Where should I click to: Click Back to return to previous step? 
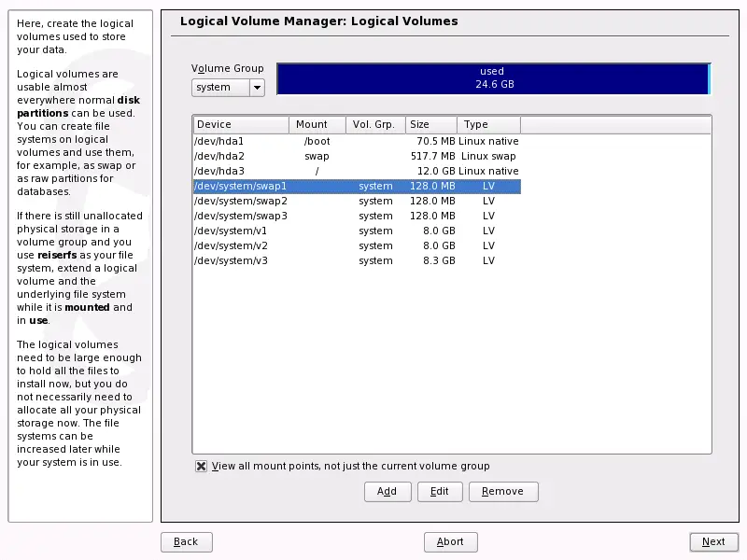click(x=186, y=541)
